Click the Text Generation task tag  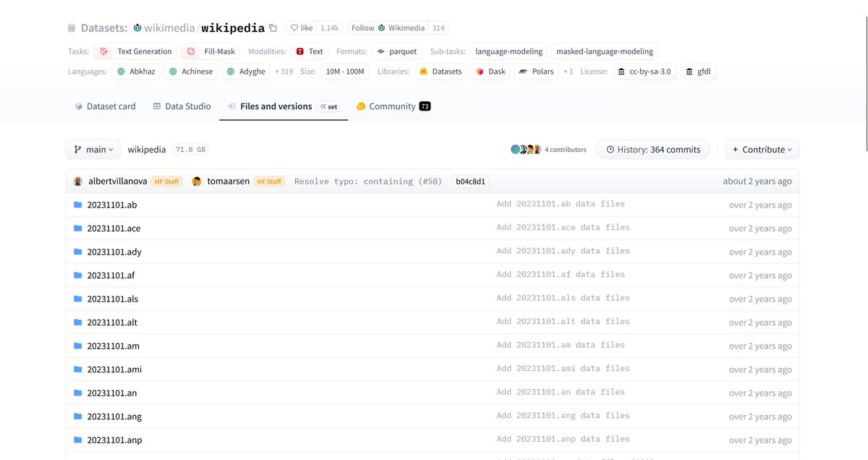click(137, 51)
